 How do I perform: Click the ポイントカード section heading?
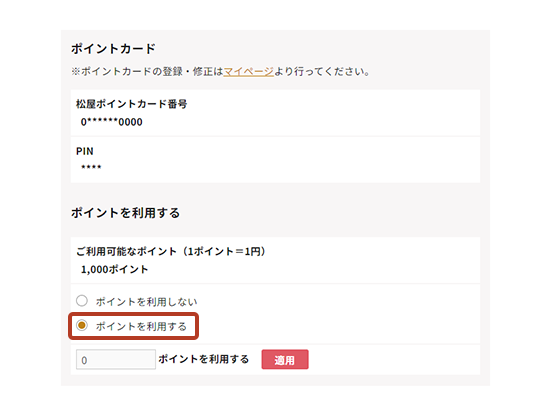113,48
